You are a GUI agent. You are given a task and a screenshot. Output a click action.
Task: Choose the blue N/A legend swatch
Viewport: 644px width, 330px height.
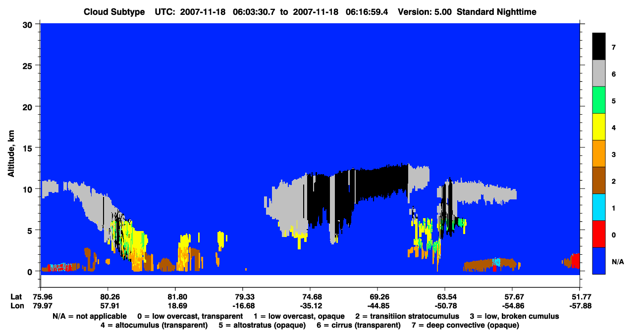click(599, 261)
